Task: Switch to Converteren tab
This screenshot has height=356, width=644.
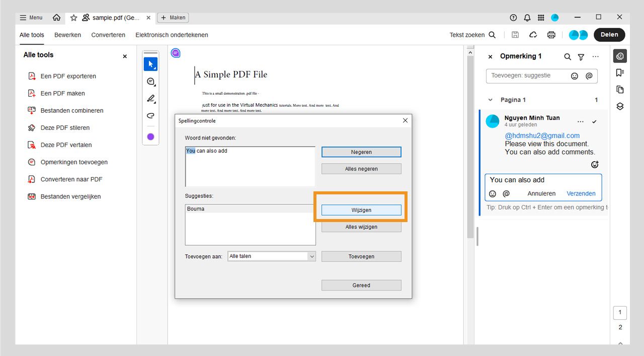Action: coord(108,35)
